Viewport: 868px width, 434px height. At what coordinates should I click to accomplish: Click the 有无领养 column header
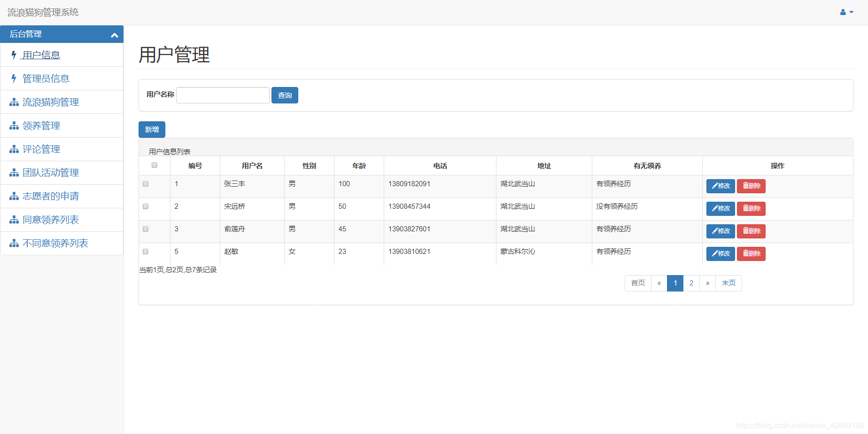(x=647, y=166)
